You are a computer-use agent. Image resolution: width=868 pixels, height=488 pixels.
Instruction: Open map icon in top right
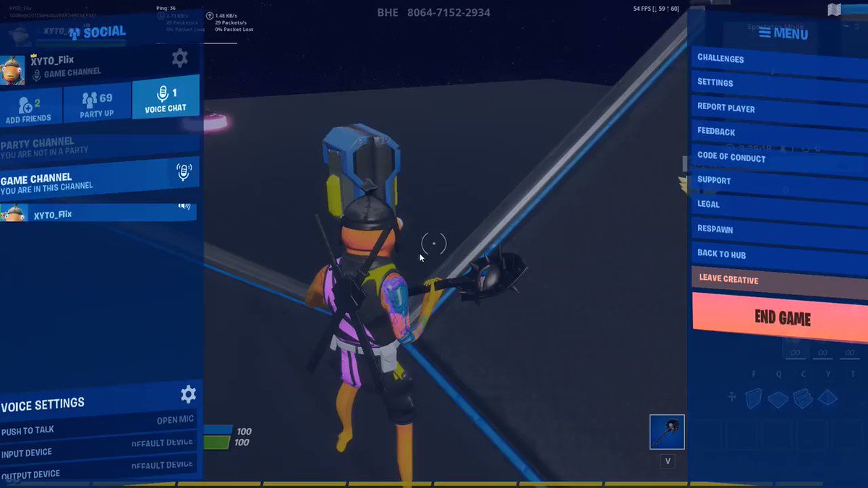point(834,9)
